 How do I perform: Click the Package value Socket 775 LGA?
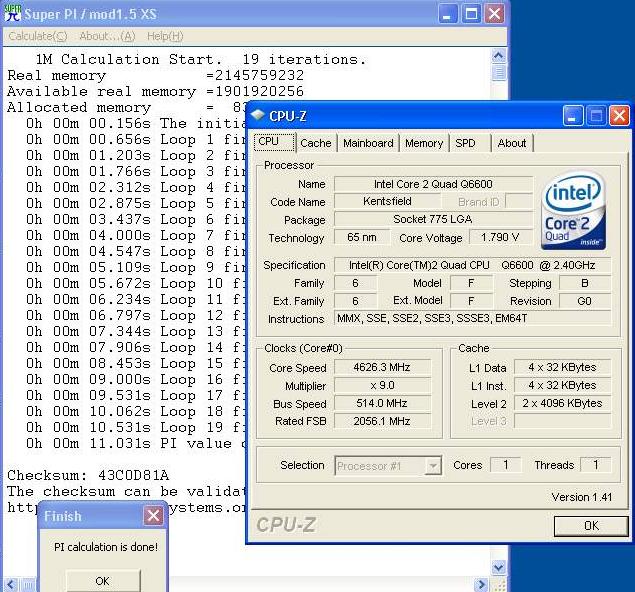pos(433,219)
